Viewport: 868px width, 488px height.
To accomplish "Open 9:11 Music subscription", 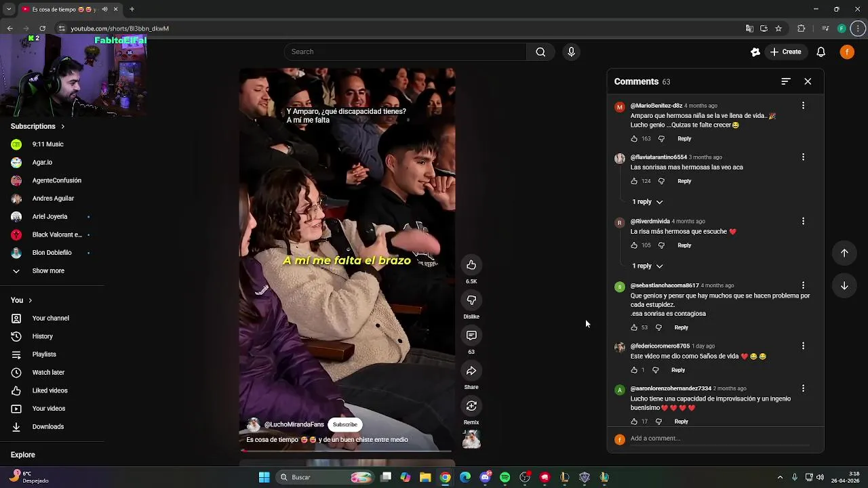I will [x=47, y=144].
